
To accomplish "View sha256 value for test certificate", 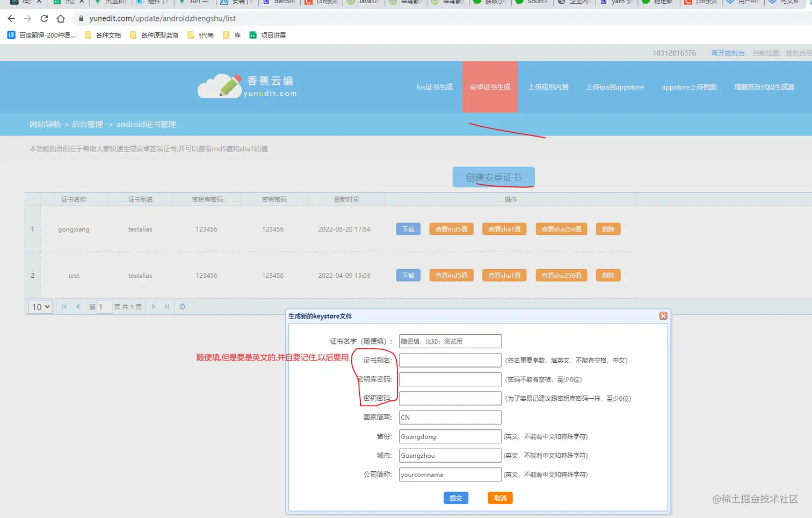I will (561, 276).
